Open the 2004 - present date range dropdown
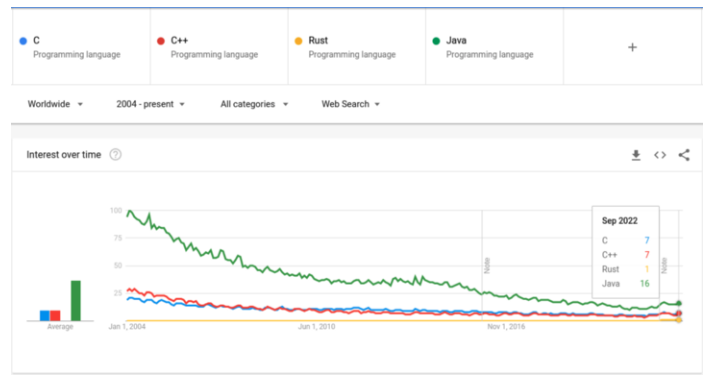 click(x=150, y=104)
